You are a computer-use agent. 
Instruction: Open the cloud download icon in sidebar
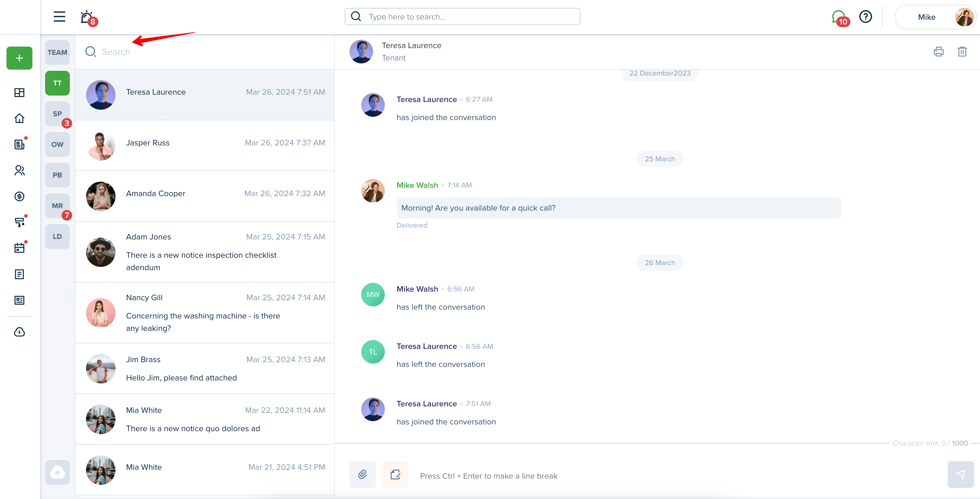(x=19, y=332)
